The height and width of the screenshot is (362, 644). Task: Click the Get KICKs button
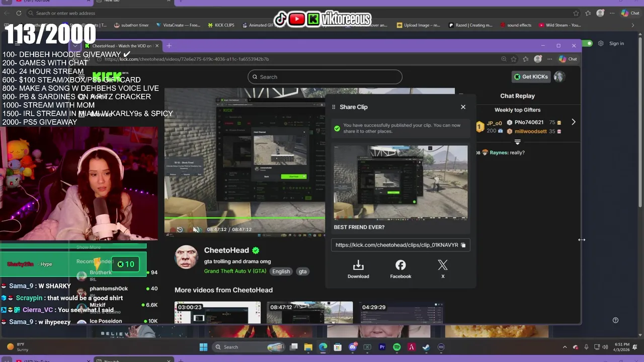tap(531, 76)
